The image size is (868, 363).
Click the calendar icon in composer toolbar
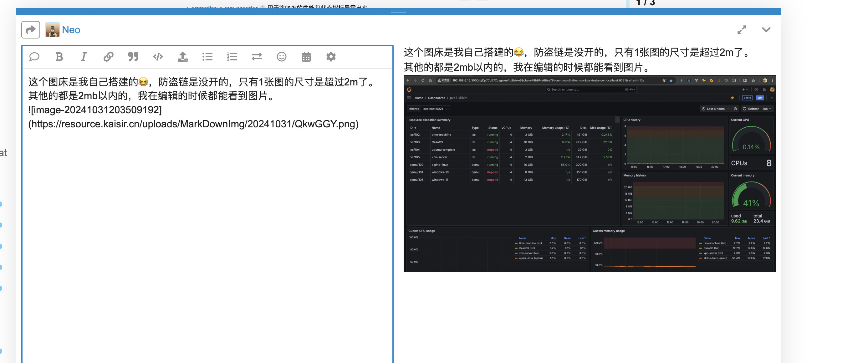click(306, 57)
